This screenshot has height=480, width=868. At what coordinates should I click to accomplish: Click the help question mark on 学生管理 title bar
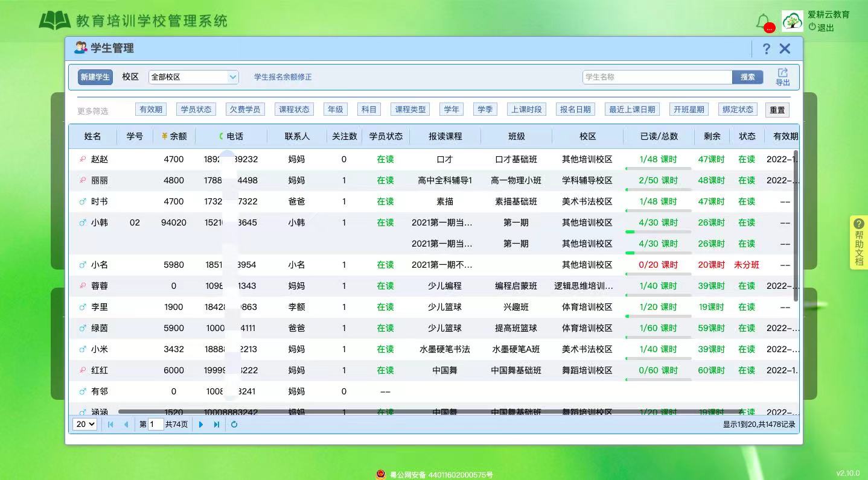click(x=766, y=49)
